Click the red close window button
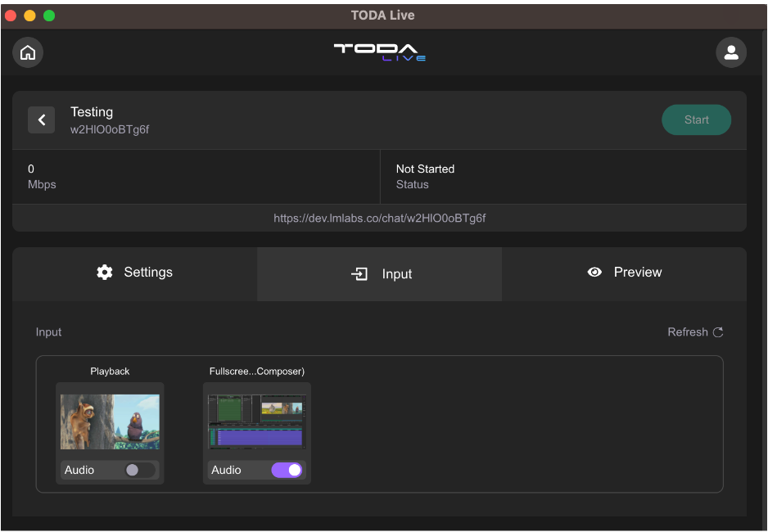The image size is (768, 532). pos(11,16)
